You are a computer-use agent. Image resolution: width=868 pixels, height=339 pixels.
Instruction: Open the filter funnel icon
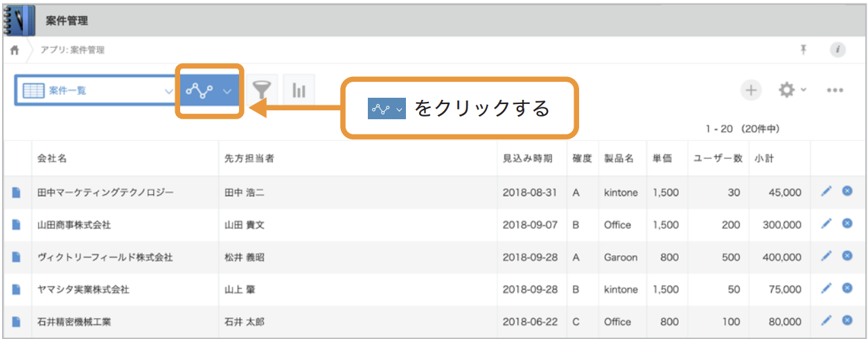coord(262,90)
